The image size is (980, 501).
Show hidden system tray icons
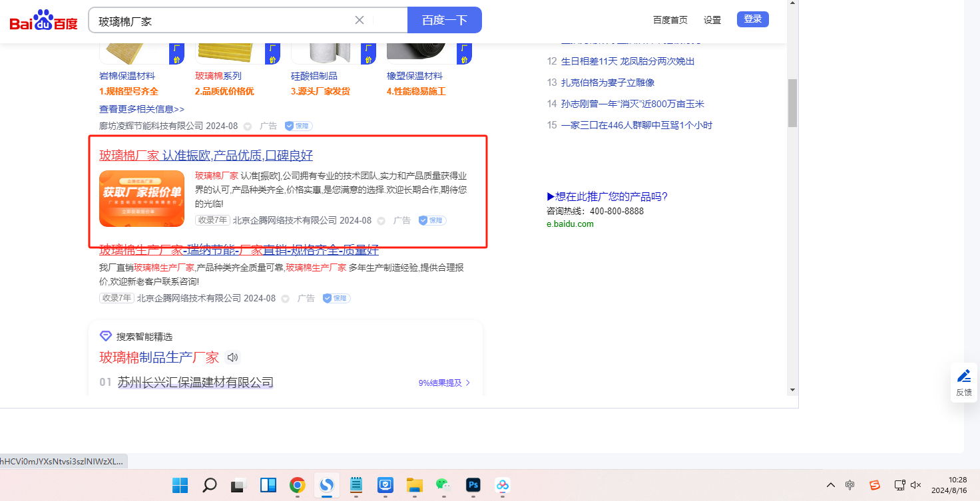pos(831,485)
